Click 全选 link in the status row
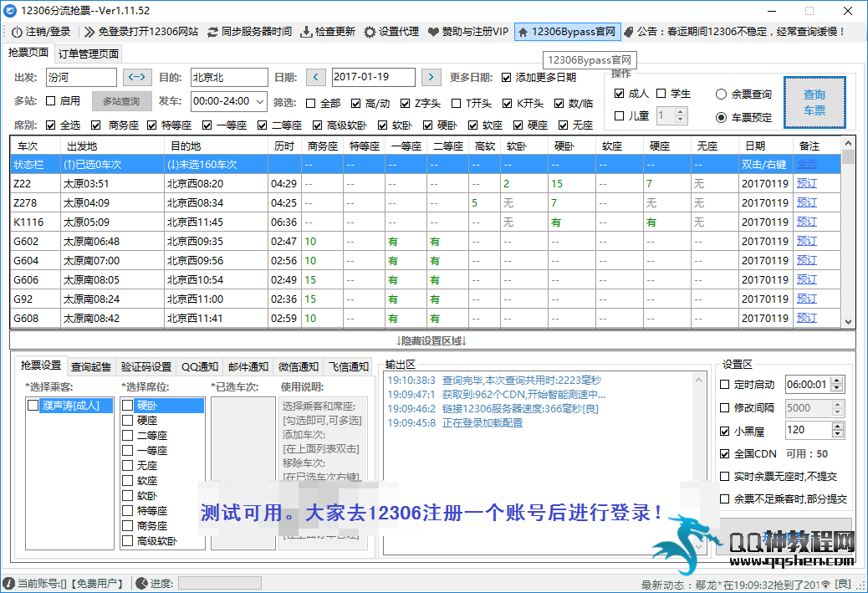The width and height of the screenshot is (868, 593). [807, 165]
